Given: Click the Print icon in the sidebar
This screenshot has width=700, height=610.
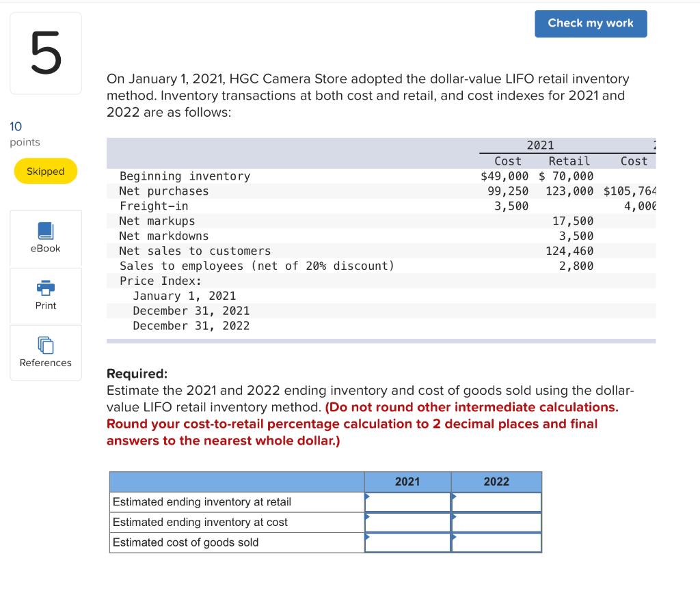Looking at the screenshot, I should coord(45,295).
